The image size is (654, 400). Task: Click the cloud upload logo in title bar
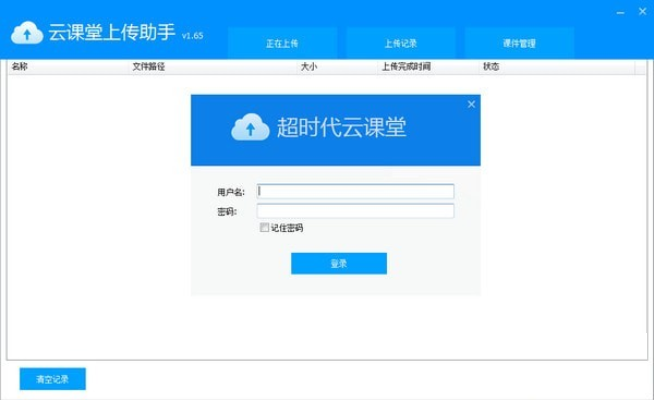tap(26, 33)
